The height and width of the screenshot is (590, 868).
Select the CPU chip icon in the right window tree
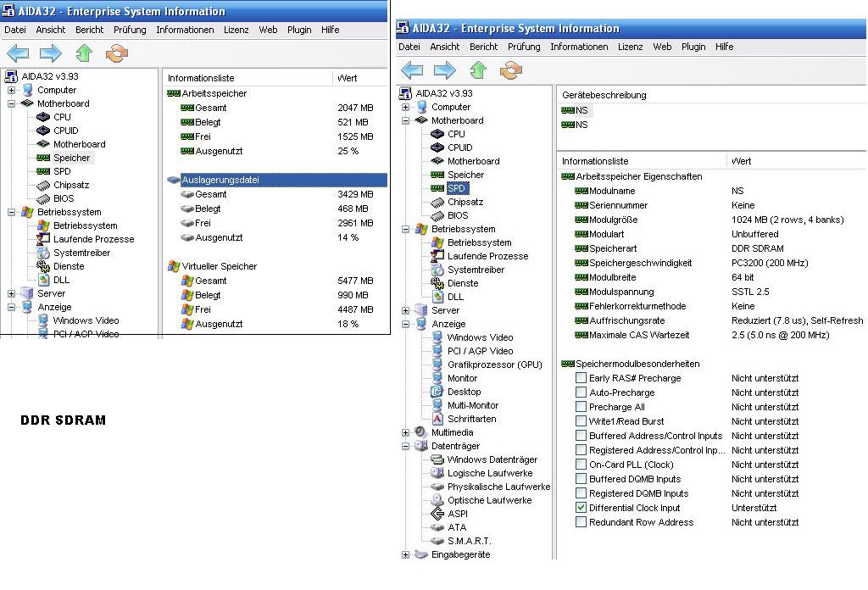(437, 134)
